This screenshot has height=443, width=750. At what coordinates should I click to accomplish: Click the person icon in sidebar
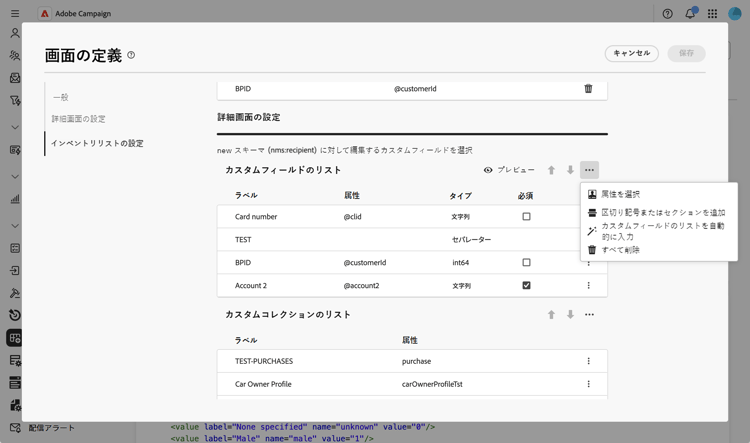(15, 33)
